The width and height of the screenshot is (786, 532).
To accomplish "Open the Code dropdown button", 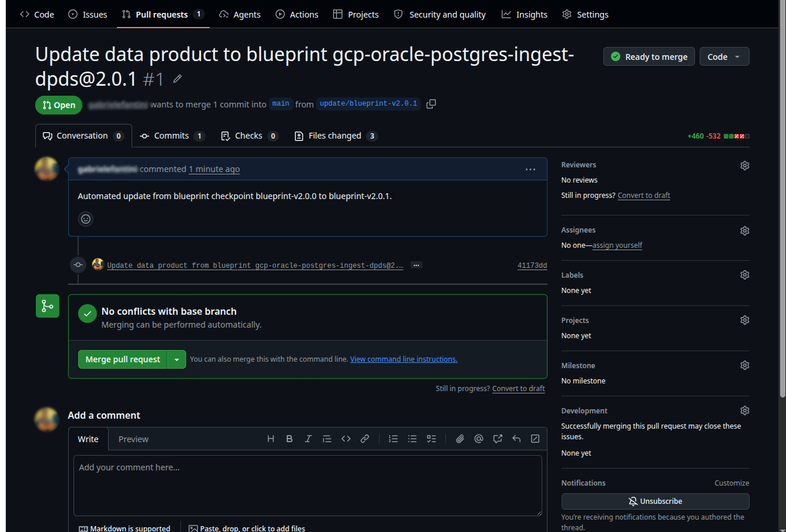I will [x=724, y=56].
